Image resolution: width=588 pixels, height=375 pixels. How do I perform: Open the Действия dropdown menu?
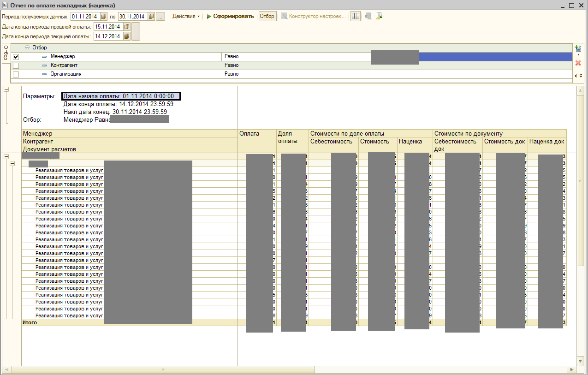coord(186,16)
